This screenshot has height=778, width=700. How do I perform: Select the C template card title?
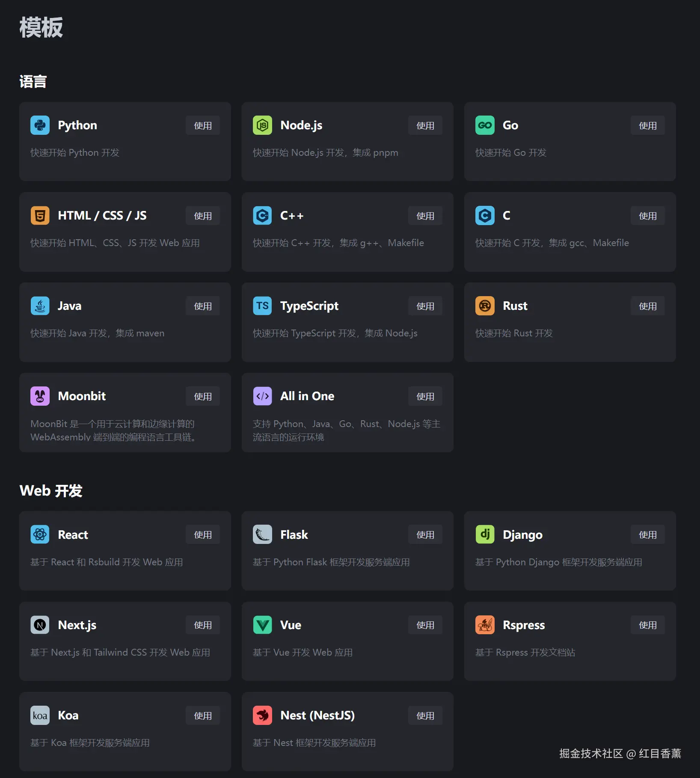(x=506, y=216)
